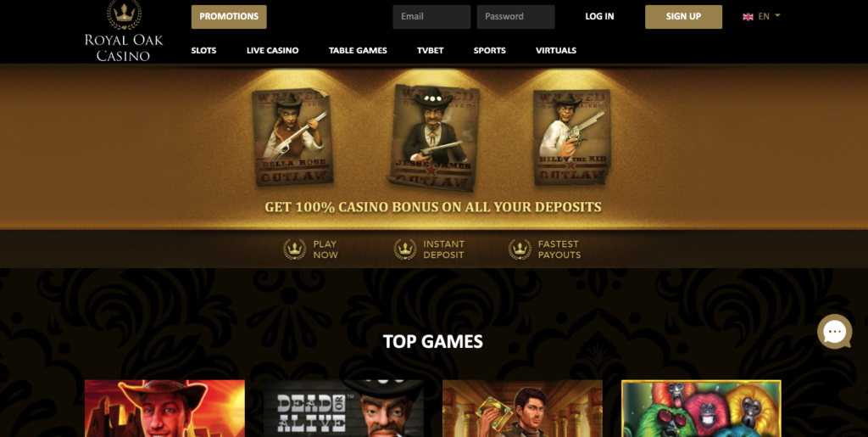Select the Bella Rose outlaw poster
The width and height of the screenshot is (868, 437).
pos(292,137)
